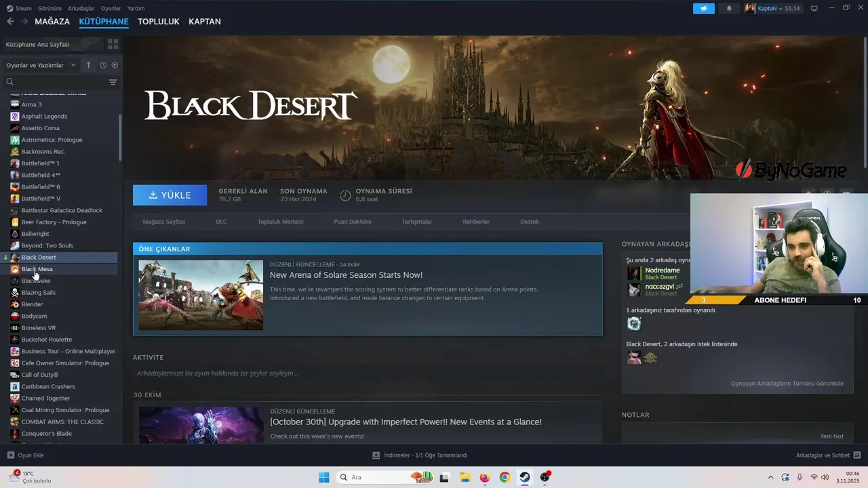Open İndirmeler downloads status
The height and width of the screenshot is (488, 868).
[x=420, y=455]
